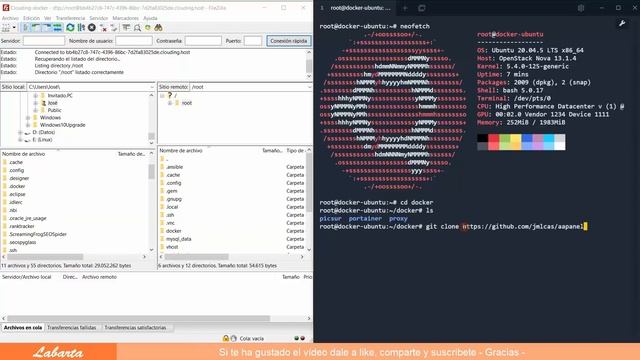Toggle the message log display
The height and width of the screenshot is (360, 640).
click(26, 28)
